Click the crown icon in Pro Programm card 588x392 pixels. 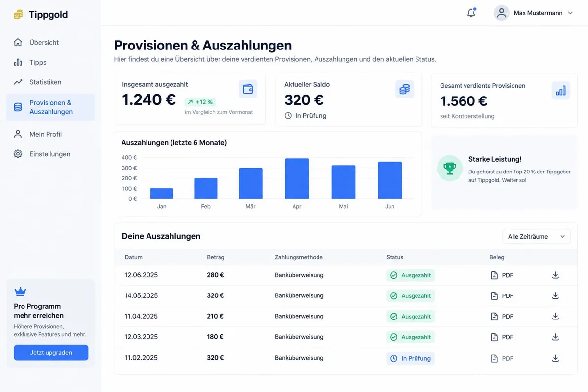point(20,292)
